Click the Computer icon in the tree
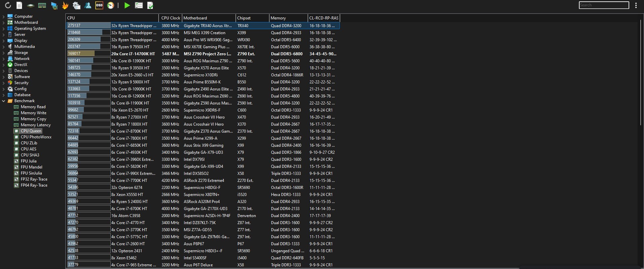Image resolution: width=644 pixels, height=269 pixels. (x=10, y=16)
